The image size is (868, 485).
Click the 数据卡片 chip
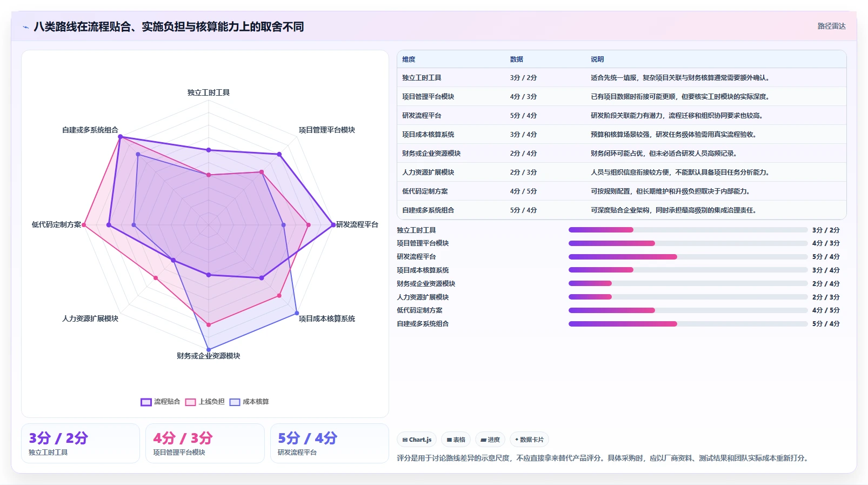point(530,440)
